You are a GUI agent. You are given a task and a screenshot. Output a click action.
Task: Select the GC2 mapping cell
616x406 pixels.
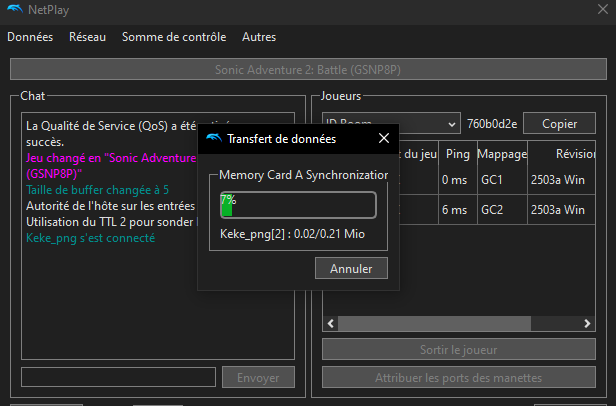502,210
